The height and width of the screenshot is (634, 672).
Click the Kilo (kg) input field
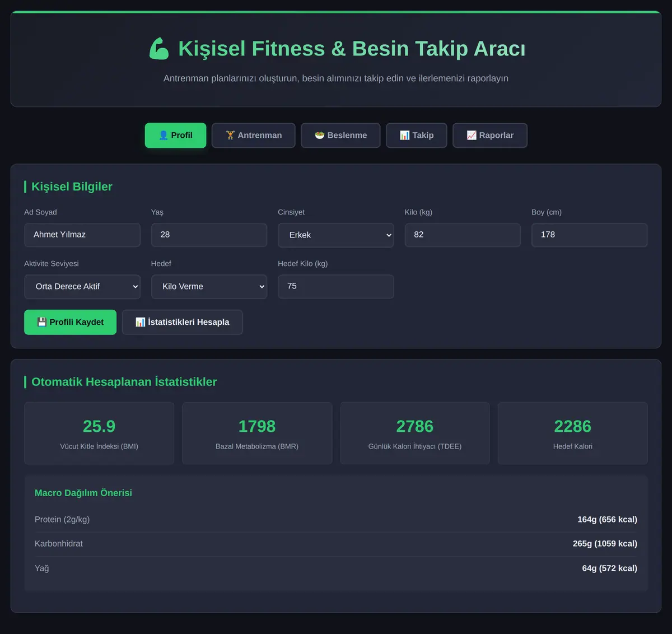coord(463,235)
